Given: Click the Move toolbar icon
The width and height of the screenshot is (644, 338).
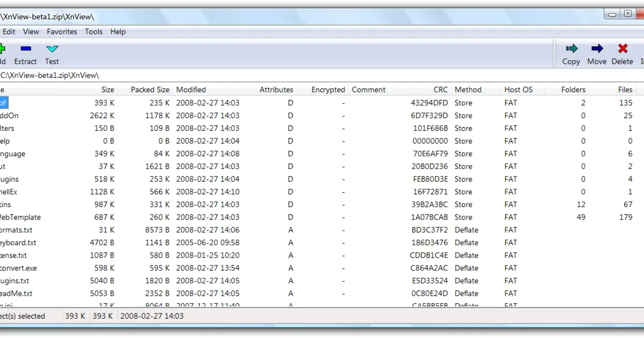Looking at the screenshot, I should click(597, 49).
